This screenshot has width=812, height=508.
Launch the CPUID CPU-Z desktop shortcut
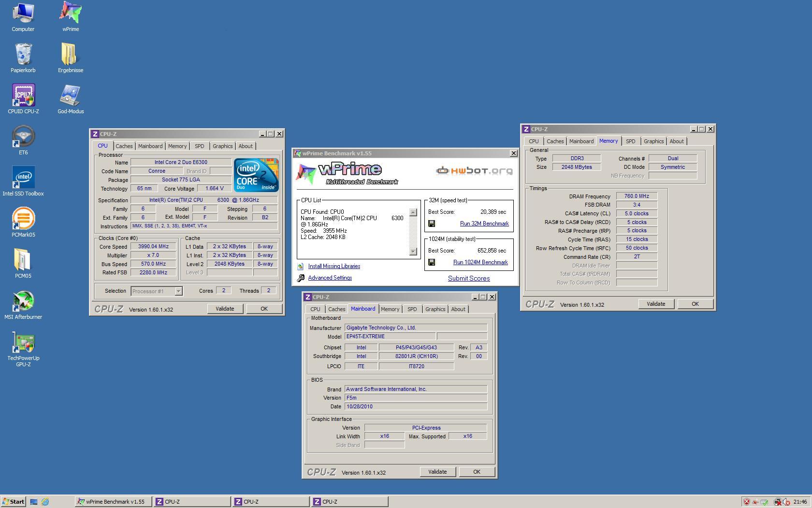[23, 100]
